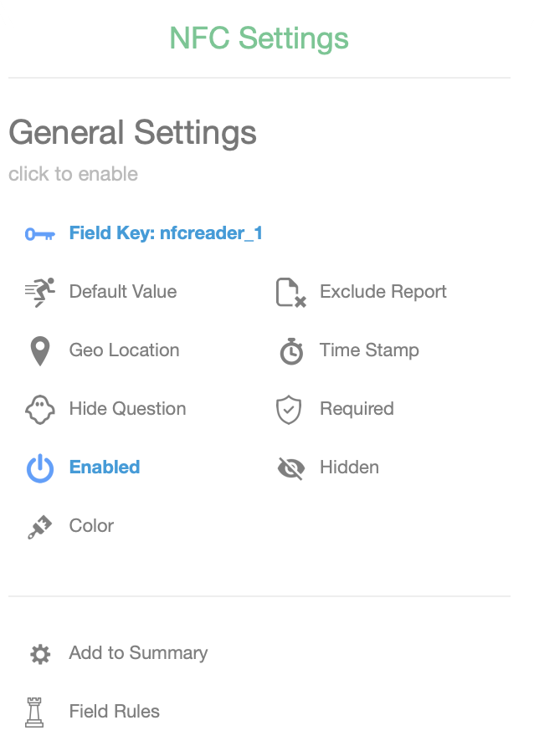Toggle the blue Enabled power icon
The height and width of the screenshot is (756, 534).
[x=39, y=468]
